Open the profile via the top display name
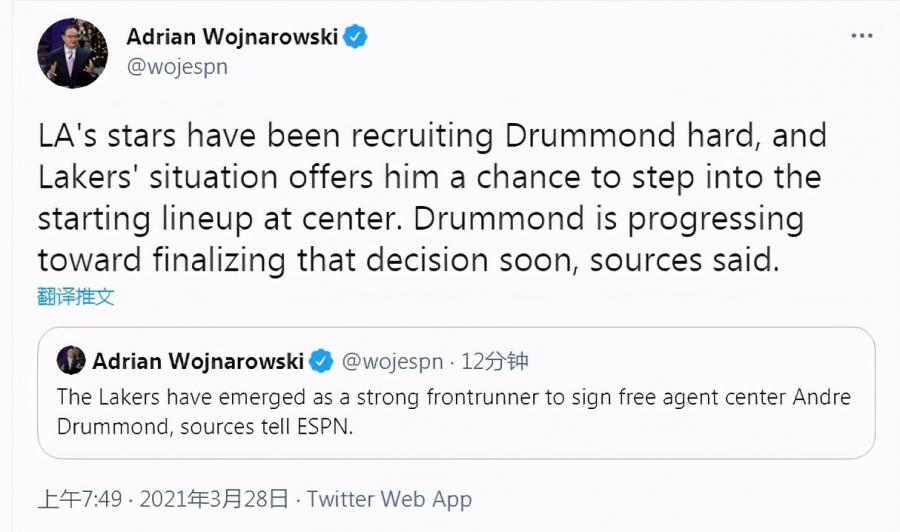This screenshot has width=900, height=532. point(233,38)
